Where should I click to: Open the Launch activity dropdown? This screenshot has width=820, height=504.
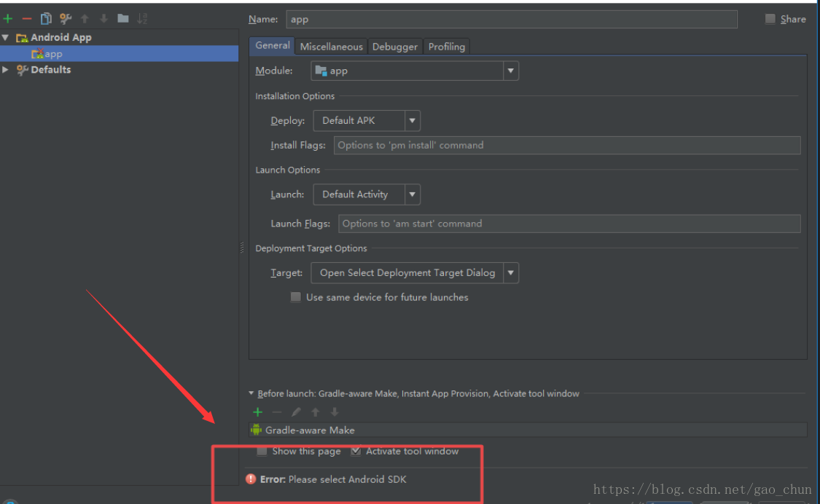tap(412, 194)
